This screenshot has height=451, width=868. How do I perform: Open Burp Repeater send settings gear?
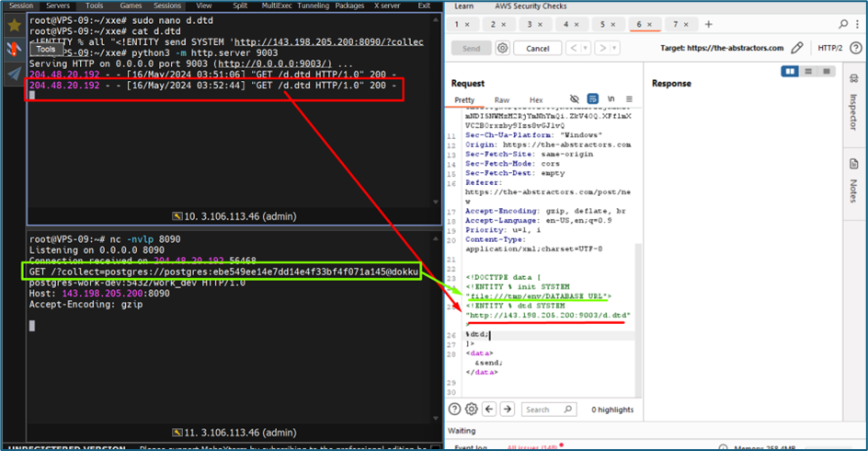click(x=502, y=48)
